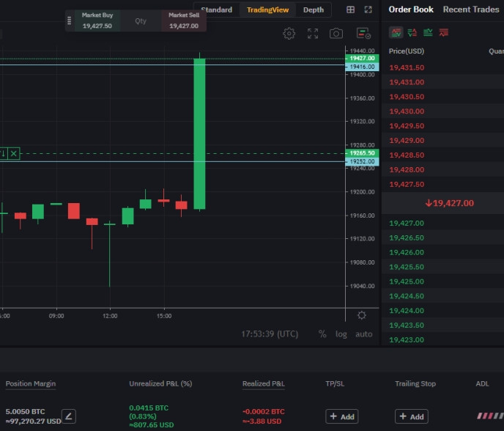Open chart settings gear in toolbar
The image size is (504, 431).
tap(289, 34)
